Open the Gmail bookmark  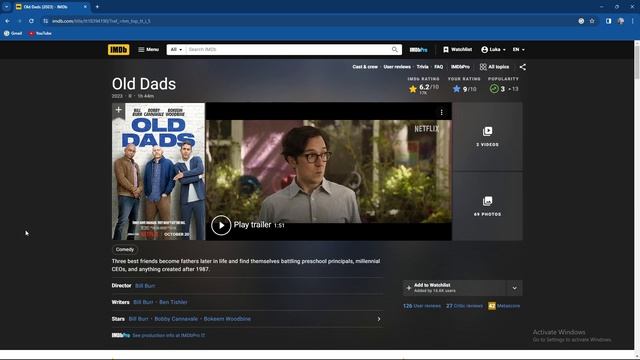point(13,33)
